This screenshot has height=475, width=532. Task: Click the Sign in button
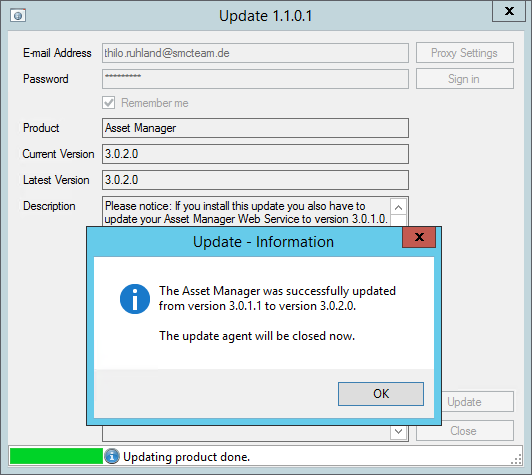[x=465, y=79]
